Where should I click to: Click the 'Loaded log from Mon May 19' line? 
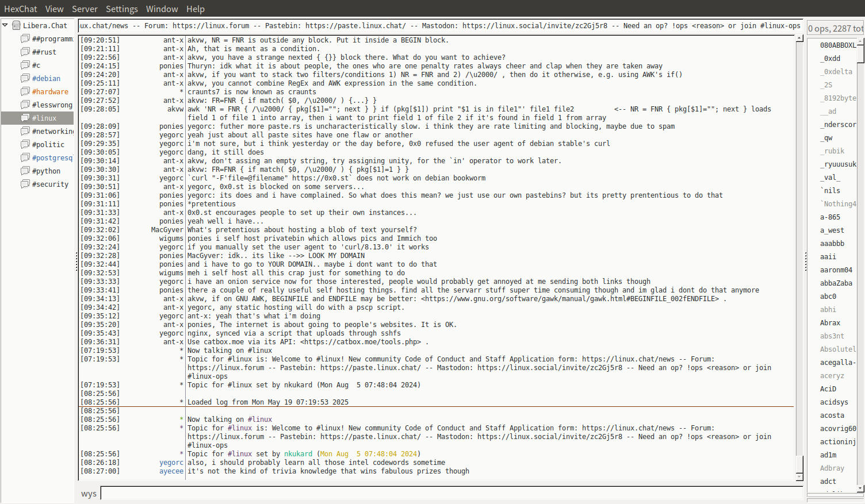[268, 402]
